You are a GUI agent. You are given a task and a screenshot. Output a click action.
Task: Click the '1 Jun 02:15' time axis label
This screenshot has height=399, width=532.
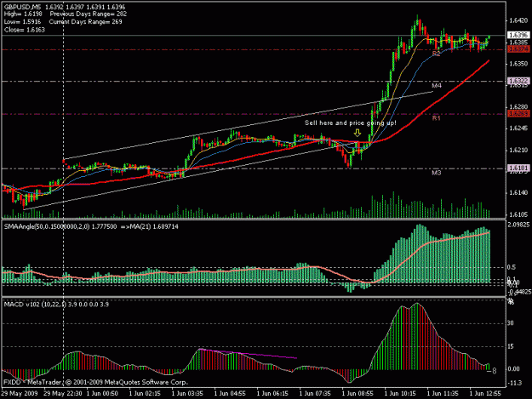click(x=145, y=394)
